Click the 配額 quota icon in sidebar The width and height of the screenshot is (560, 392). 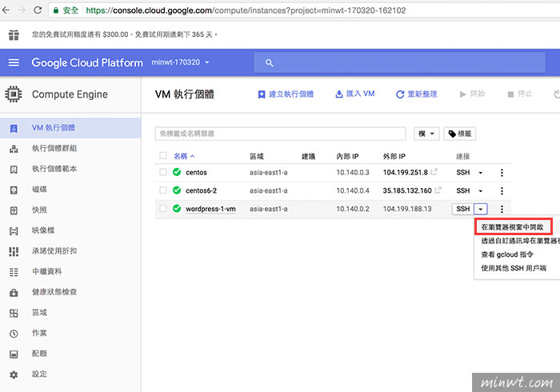[x=14, y=354]
